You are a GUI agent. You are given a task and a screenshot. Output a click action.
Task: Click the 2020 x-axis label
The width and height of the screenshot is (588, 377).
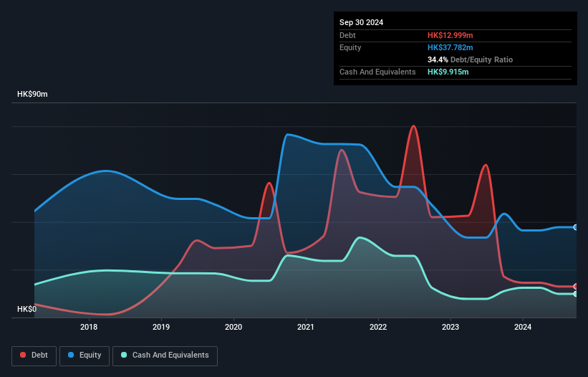(x=233, y=327)
